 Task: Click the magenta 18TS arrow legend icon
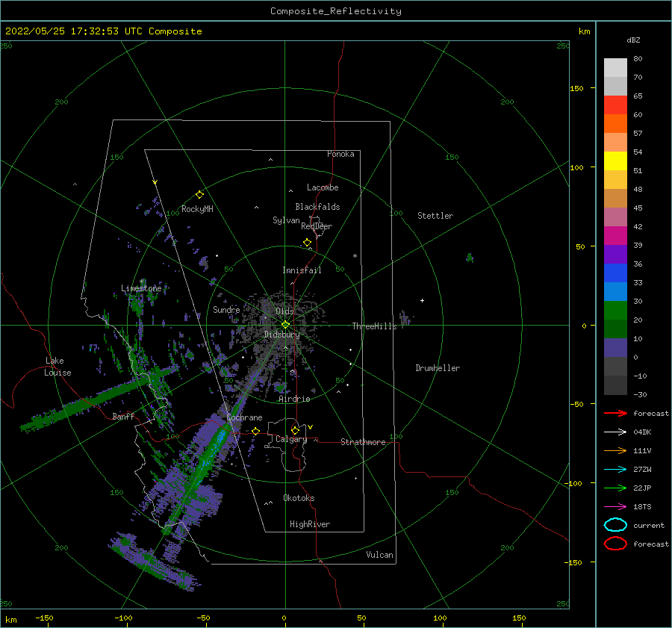(615, 507)
